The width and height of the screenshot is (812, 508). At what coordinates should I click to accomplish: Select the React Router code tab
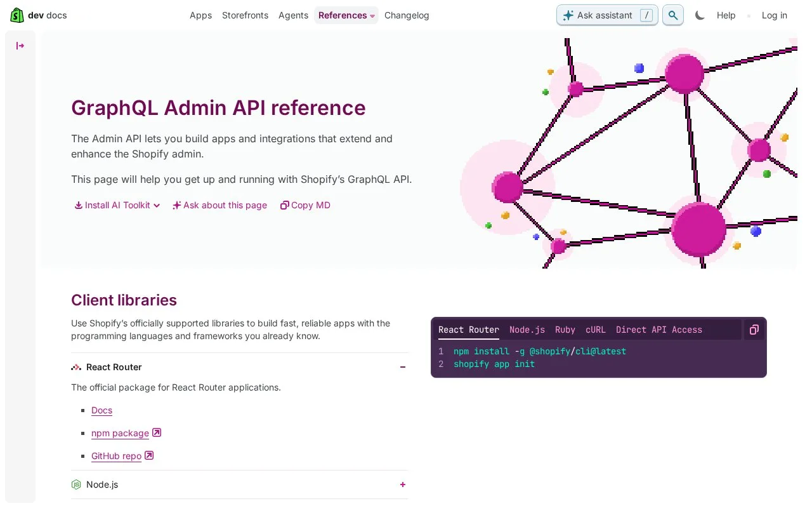(x=469, y=330)
